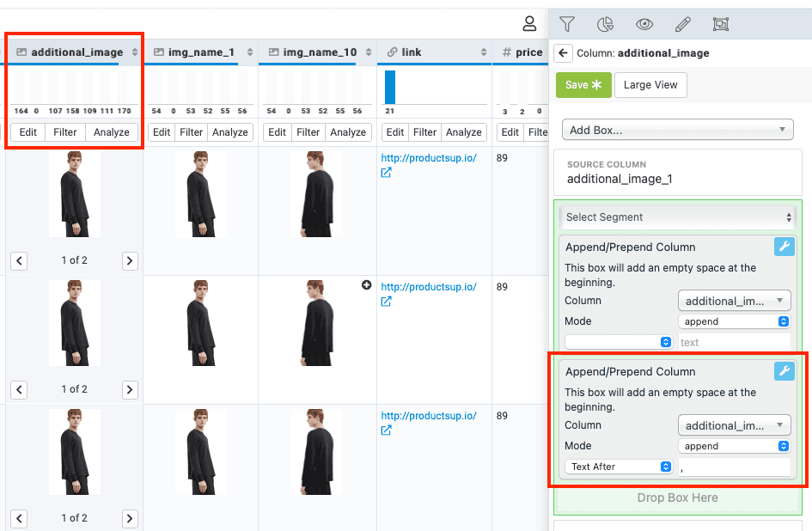The height and width of the screenshot is (531, 812).
Task: Open the Text After position dropdown
Action: [x=620, y=467]
